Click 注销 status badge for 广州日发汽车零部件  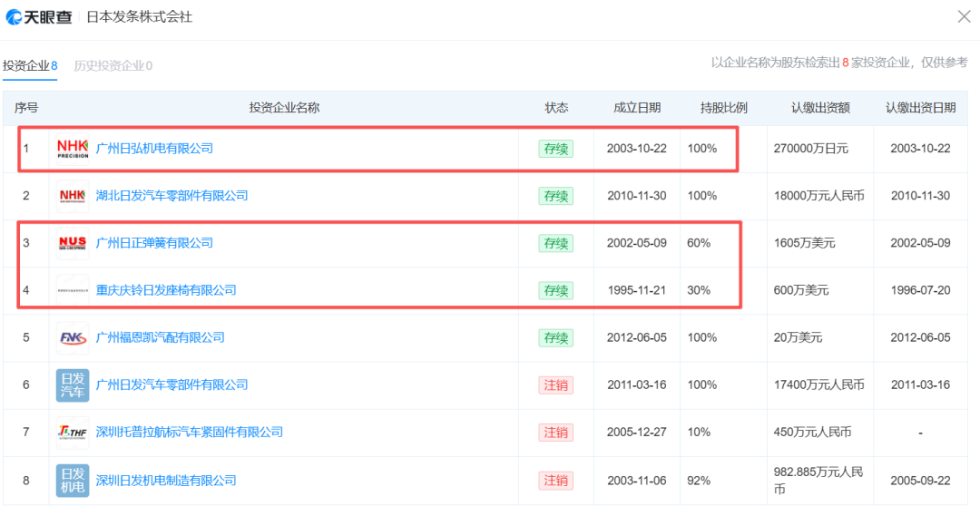point(556,384)
